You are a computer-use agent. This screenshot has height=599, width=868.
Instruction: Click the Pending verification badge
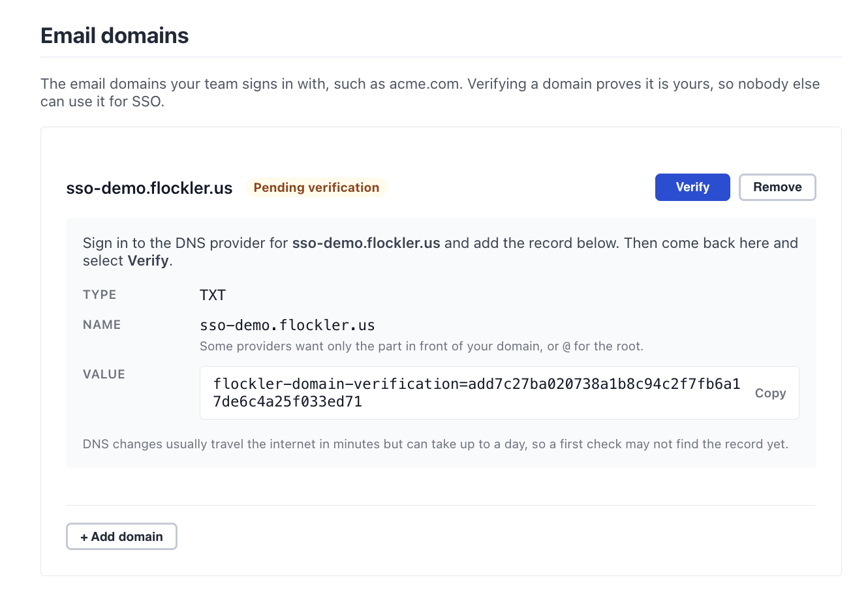(316, 187)
